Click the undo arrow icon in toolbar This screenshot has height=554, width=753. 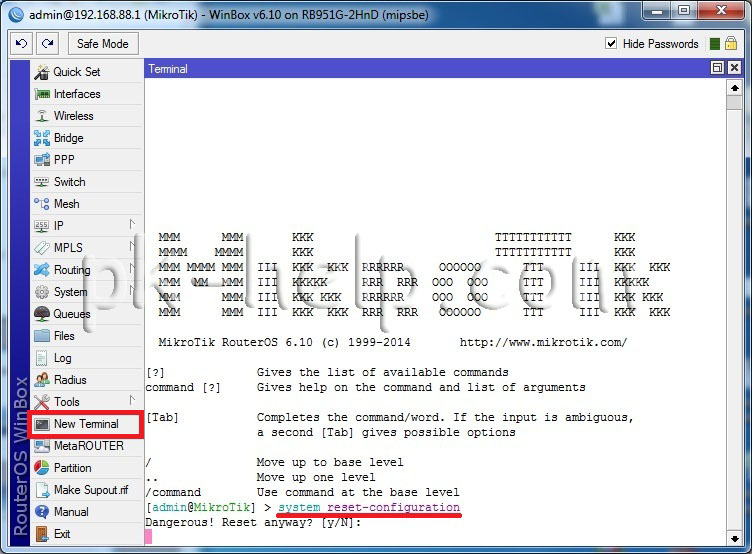click(x=22, y=44)
